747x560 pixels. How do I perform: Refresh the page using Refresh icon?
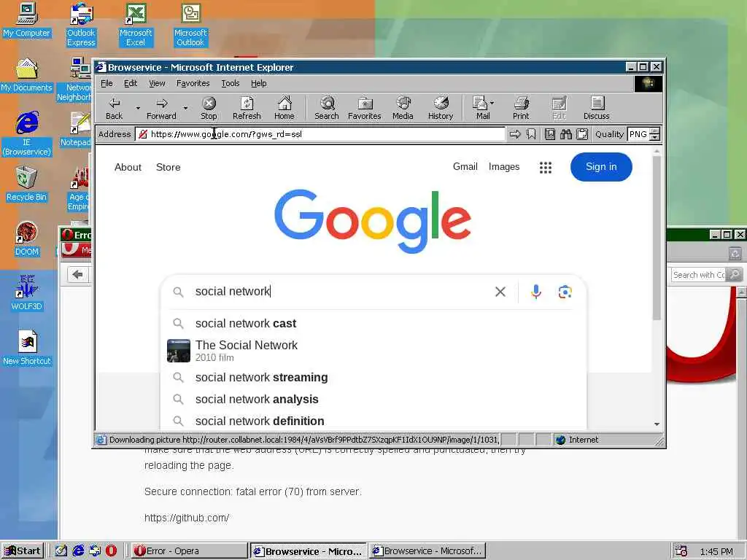(x=247, y=108)
